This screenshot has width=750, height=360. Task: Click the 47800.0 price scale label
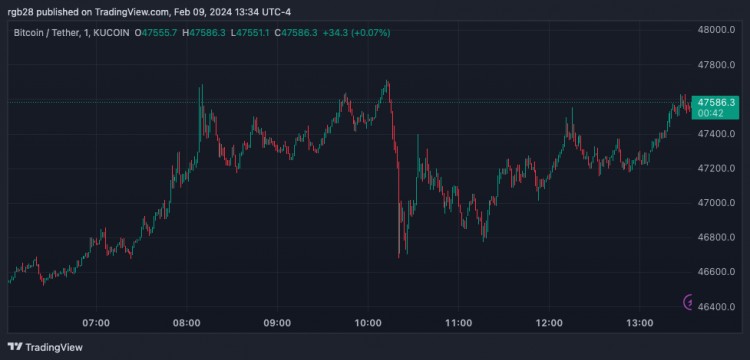click(716, 65)
